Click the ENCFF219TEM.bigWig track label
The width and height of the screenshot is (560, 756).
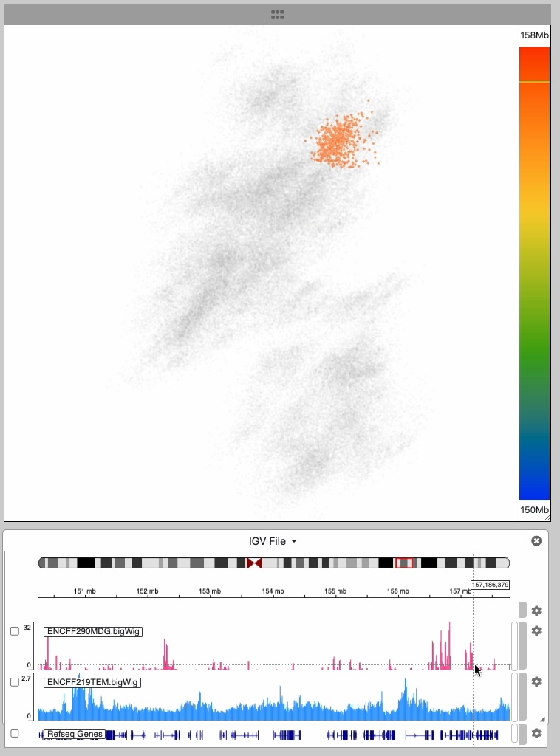coord(92,683)
